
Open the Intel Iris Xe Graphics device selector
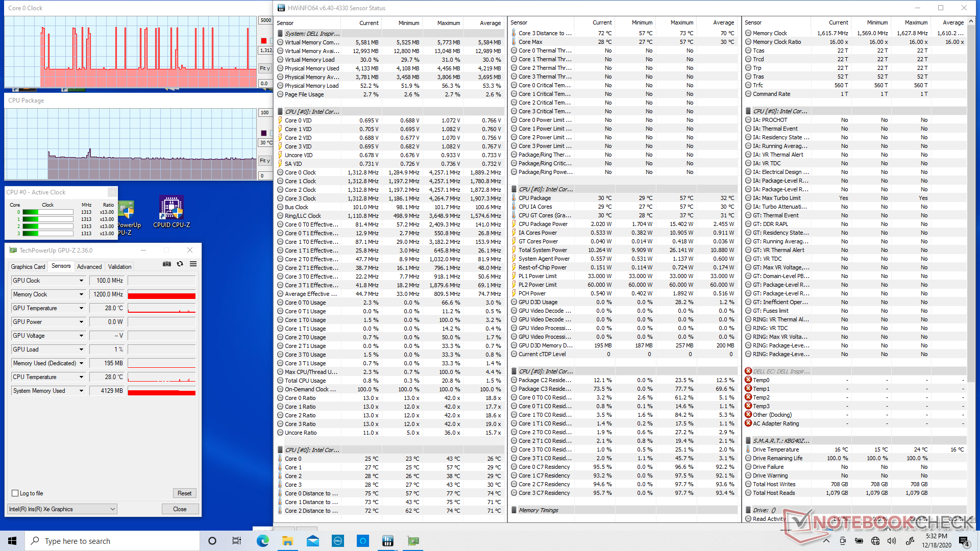(62, 509)
